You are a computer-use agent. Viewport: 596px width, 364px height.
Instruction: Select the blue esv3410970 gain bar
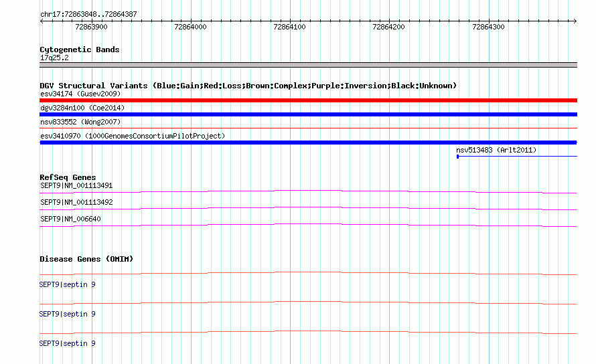point(308,143)
